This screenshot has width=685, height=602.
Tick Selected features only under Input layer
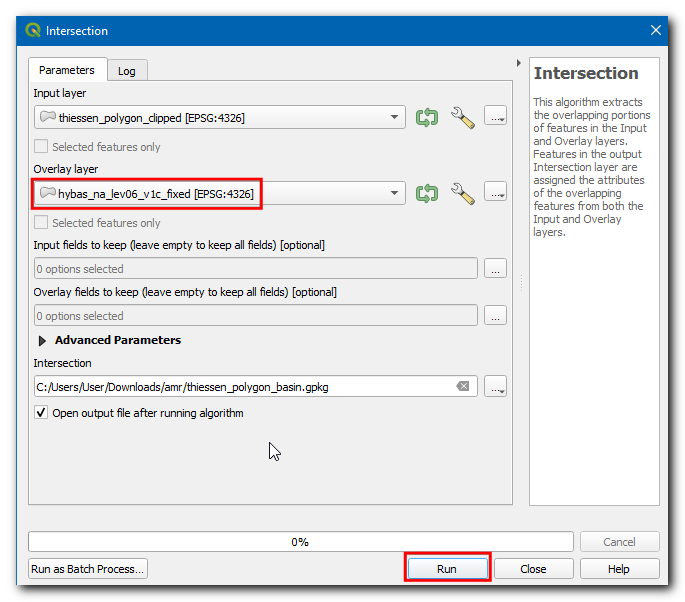[x=41, y=147]
